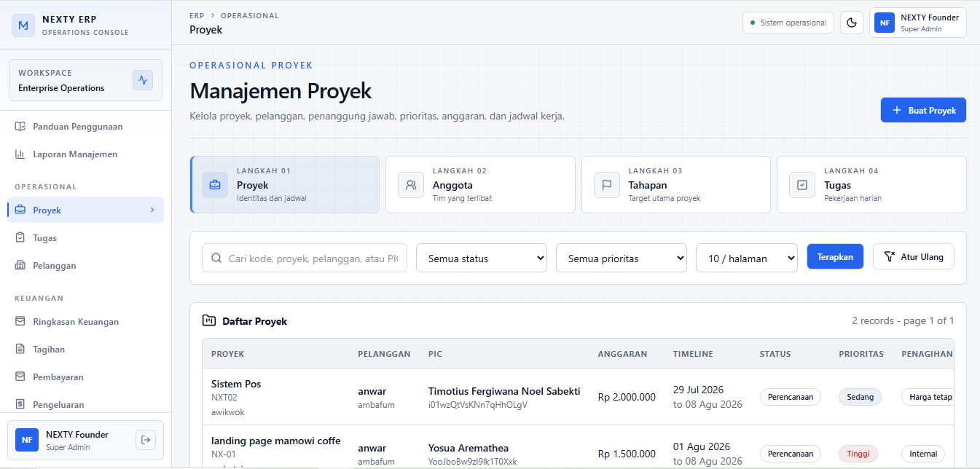Toggle dark mode with the moon icon
This screenshot has height=469, width=980.
[x=852, y=23]
